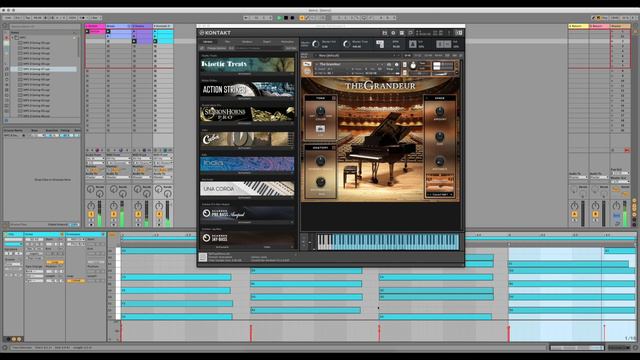Click the Master Tune knob in Kontakt
Screen dimensions: 640x360
tap(347, 44)
